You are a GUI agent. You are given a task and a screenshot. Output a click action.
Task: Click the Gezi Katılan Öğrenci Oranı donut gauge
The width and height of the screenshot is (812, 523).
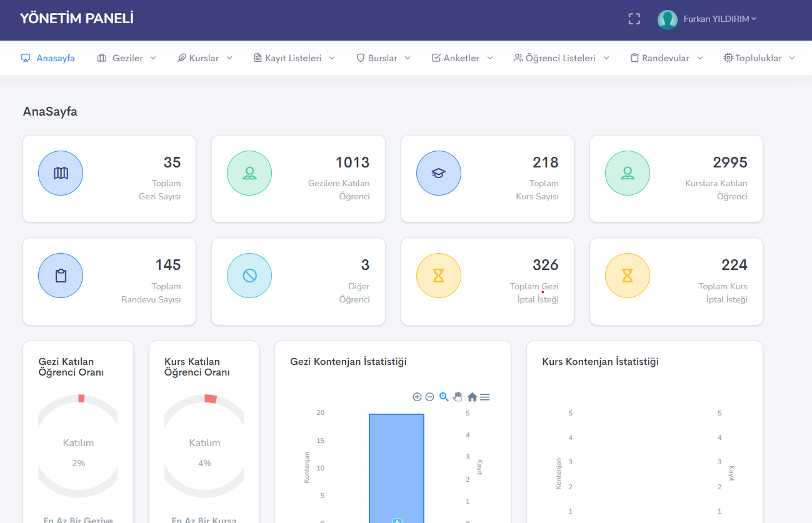coord(78,446)
